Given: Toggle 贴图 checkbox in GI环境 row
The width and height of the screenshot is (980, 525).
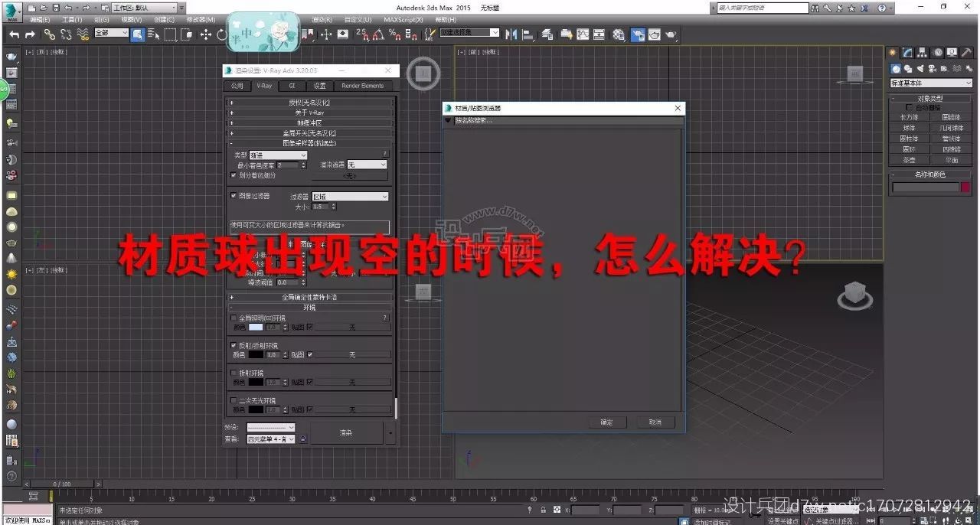Looking at the screenshot, I should pyautogui.click(x=309, y=327).
